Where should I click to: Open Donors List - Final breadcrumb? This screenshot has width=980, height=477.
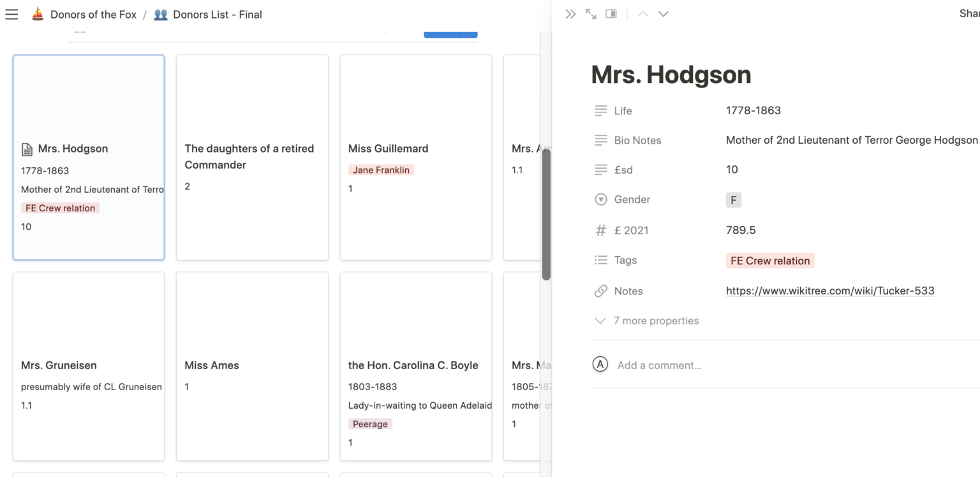pos(217,15)
